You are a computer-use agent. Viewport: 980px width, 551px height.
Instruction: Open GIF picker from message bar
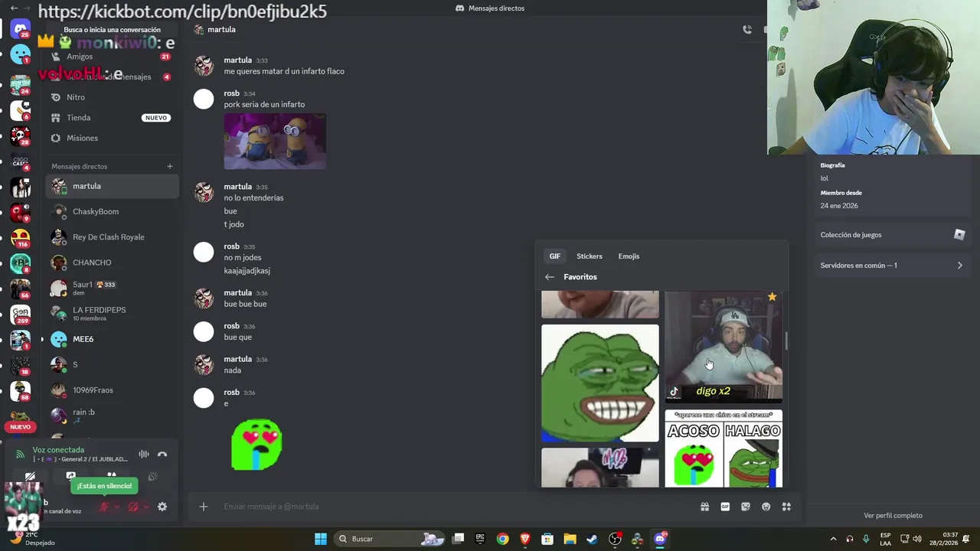coord(725,507)
